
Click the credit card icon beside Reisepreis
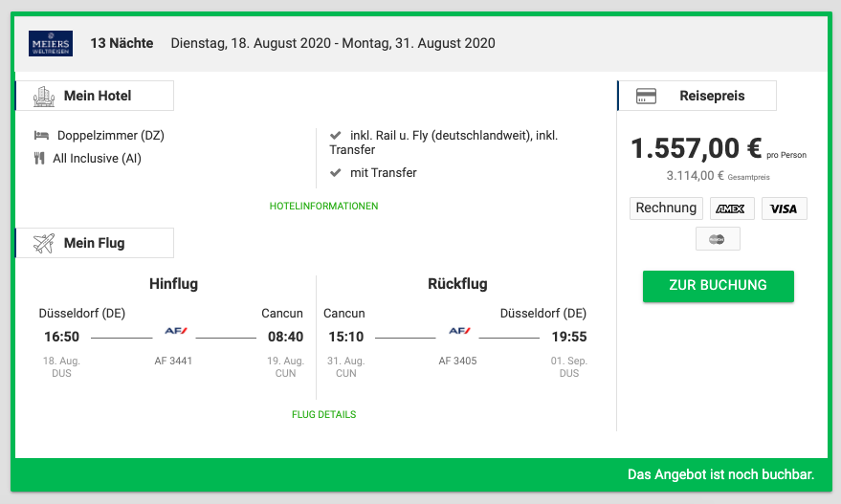click(646, 96)
